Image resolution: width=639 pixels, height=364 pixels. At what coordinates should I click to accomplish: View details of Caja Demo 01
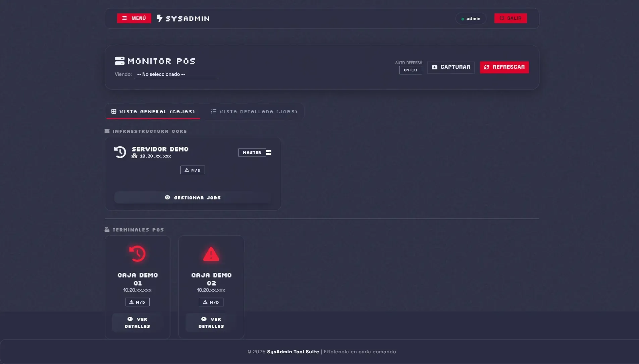click(138, 322)
